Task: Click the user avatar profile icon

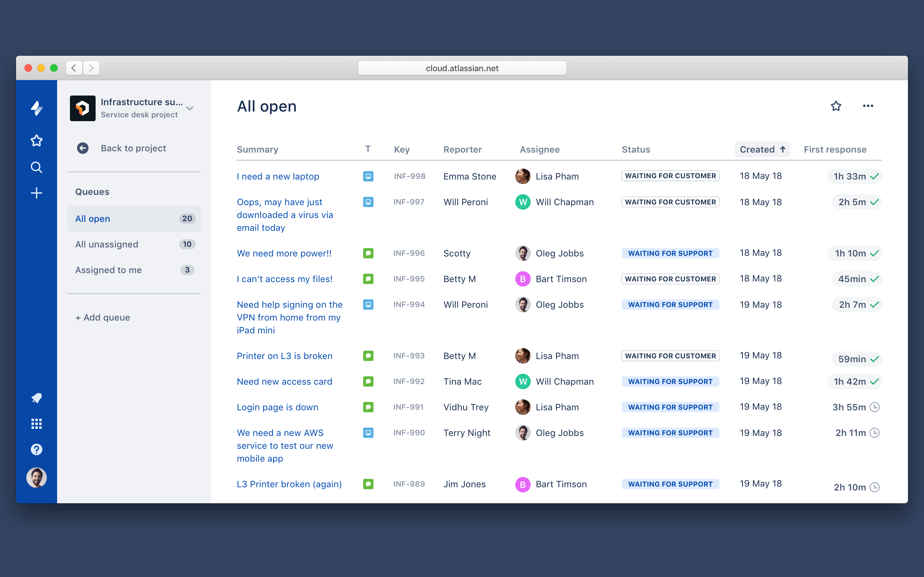Action: (x=37, y=477)
